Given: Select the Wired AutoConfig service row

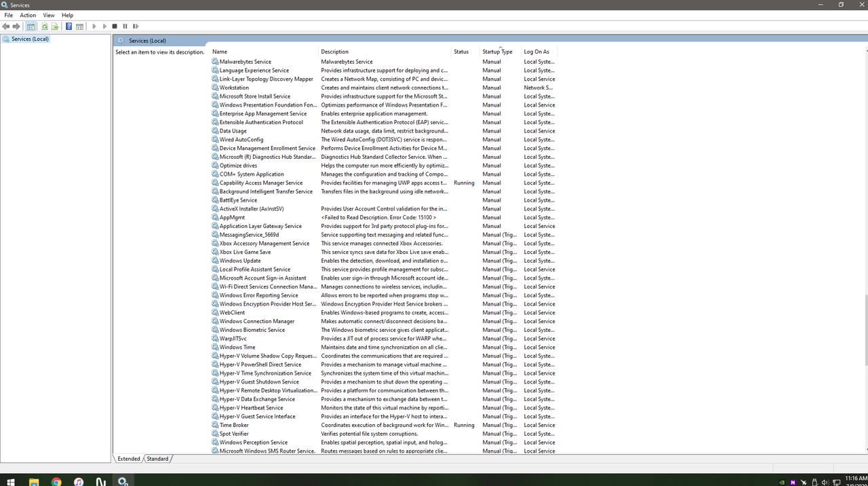Looking at the screenshot, I should pos(384,140).
